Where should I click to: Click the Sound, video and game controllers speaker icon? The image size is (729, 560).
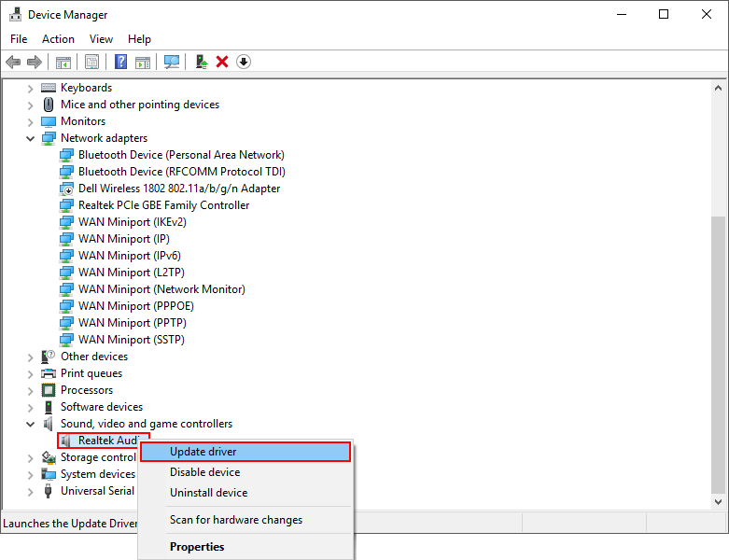[49, 424]
